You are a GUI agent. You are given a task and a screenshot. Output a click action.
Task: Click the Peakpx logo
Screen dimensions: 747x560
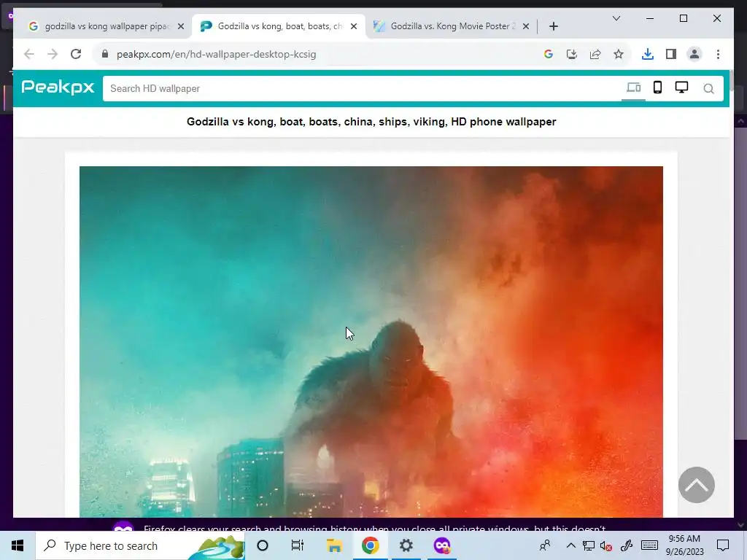tap(58, 87)
